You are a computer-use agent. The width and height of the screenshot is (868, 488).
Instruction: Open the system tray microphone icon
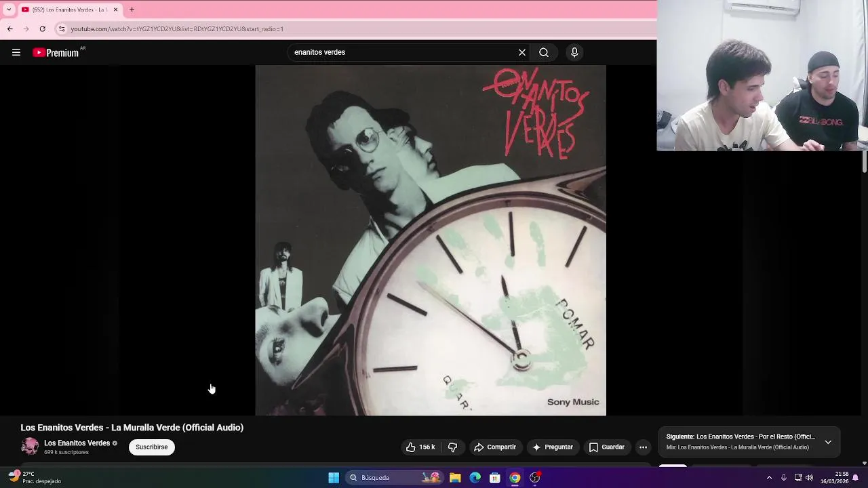point(784,478)
